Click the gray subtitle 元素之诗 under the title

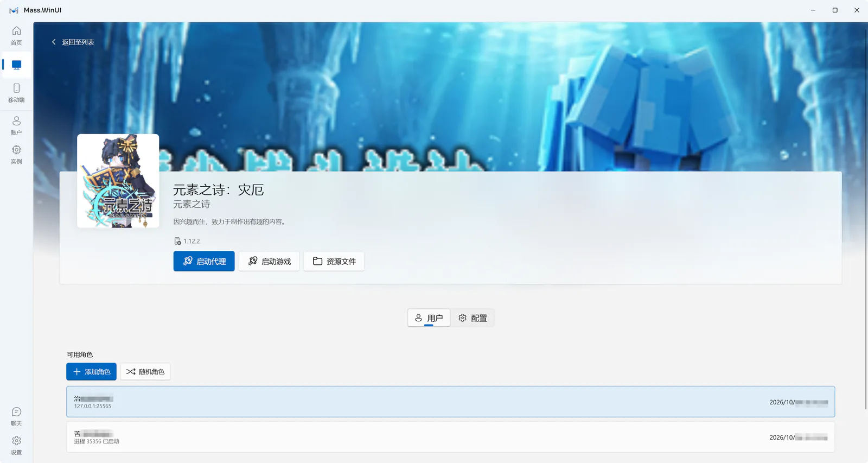point(192,204)
